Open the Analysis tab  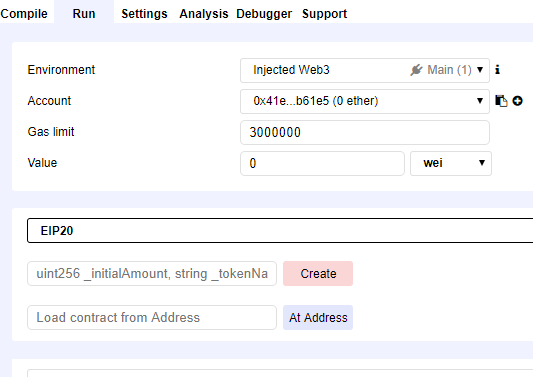point(204,14)
